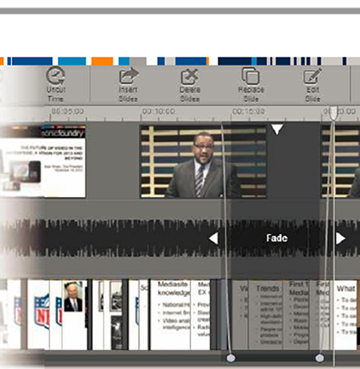Click the Uncut Time icon
The width and height of the screenshot is (360, 369).
click(x=56, y=84)
